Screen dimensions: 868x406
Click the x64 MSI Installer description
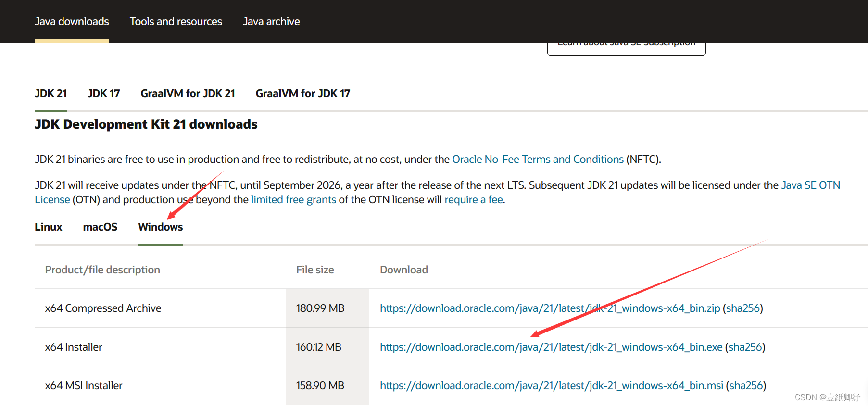[x=84, y=385]
